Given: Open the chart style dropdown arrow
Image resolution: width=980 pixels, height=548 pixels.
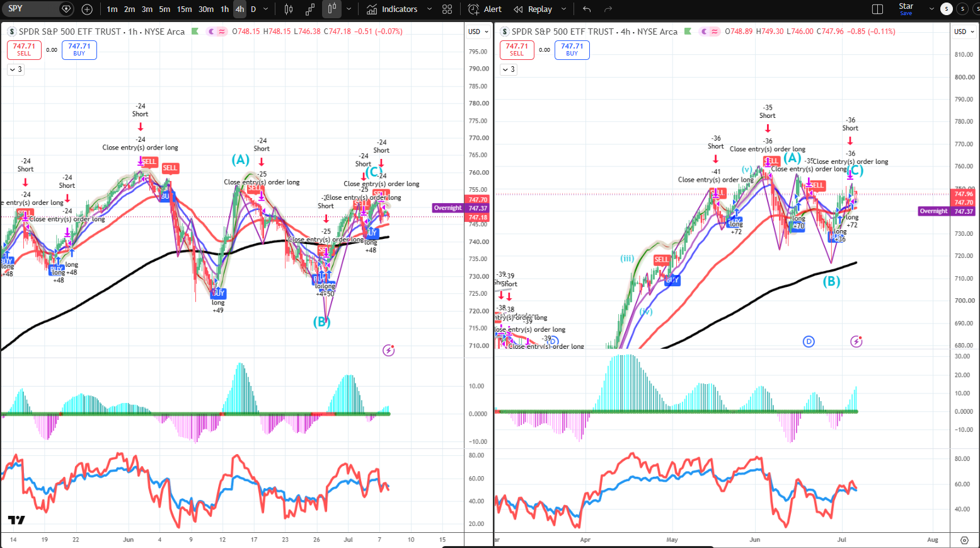Looking at the screenshot, I should click(x=349, y=9).
